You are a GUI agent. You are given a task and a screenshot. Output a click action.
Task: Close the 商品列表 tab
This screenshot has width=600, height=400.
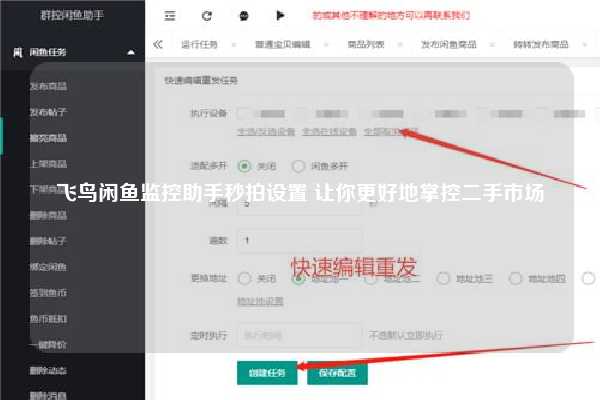(x=400, y=45)
